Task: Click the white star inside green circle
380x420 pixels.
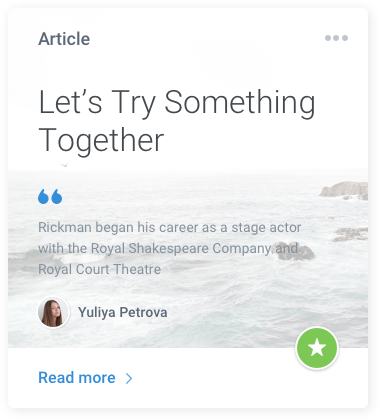Action: tap(317, 348)
